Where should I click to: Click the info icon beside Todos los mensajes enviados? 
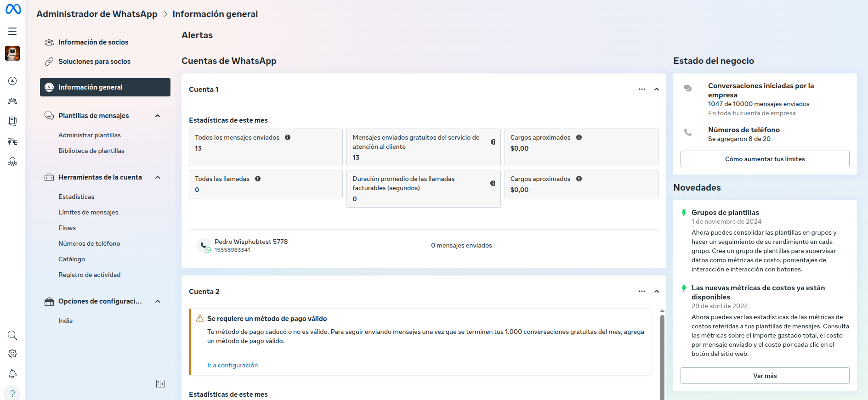tap(288, 137)
